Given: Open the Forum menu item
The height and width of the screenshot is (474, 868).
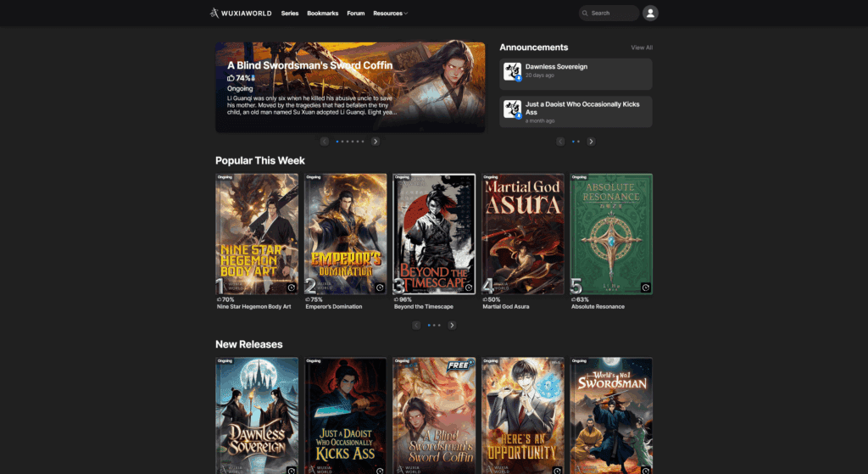Looking at the screenshot, I should (x=355, y=14).
